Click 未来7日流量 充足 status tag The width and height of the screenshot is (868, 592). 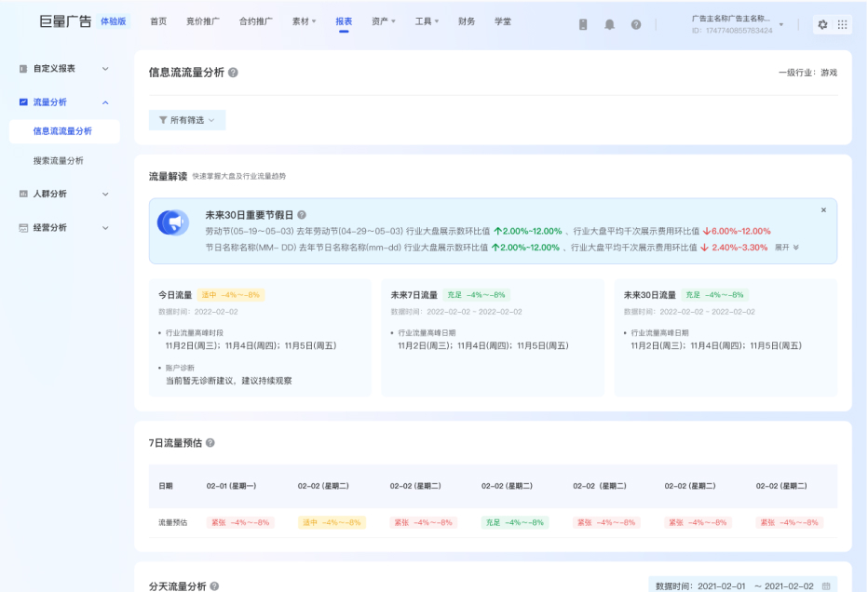point(476,295)
